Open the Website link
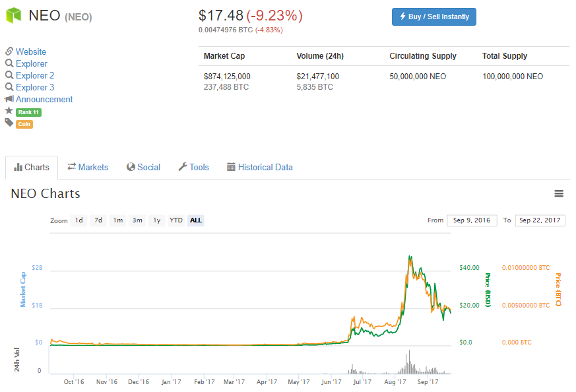 [31, 51]
